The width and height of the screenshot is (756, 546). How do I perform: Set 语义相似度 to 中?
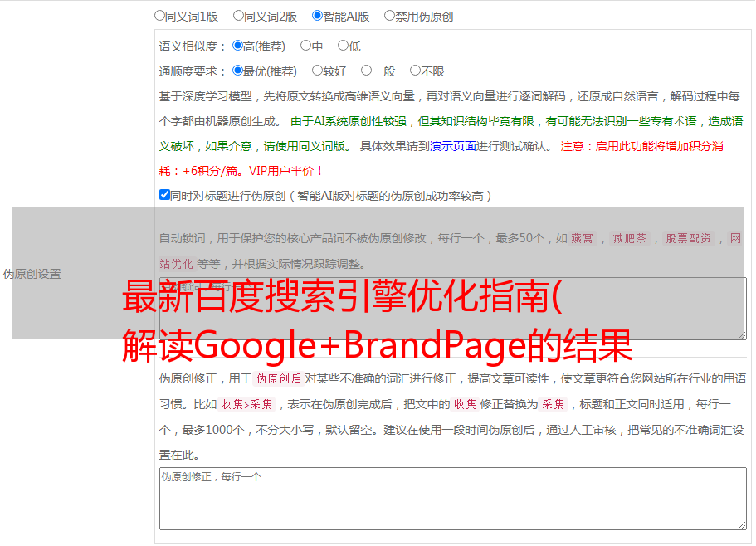click(305, 46)
